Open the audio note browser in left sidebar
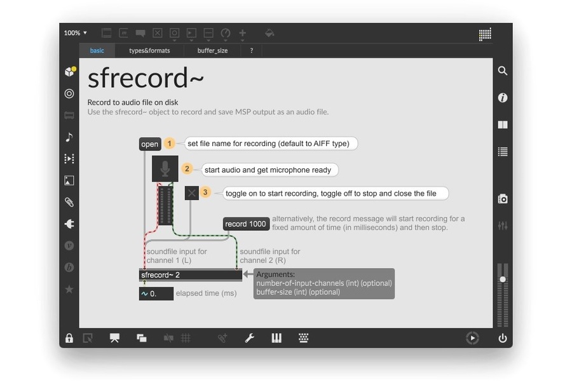The height and width of the screenshot is (392, 572). pos(69,137)
